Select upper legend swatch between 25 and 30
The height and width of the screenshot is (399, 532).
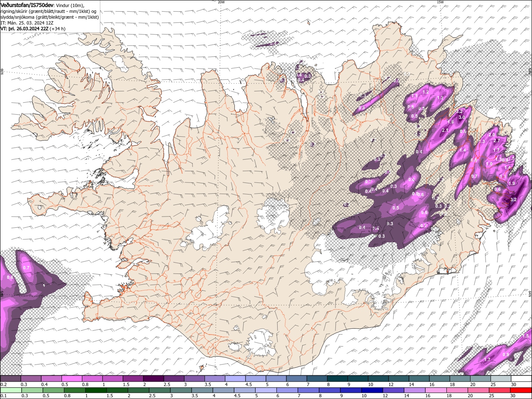point(501,379)
